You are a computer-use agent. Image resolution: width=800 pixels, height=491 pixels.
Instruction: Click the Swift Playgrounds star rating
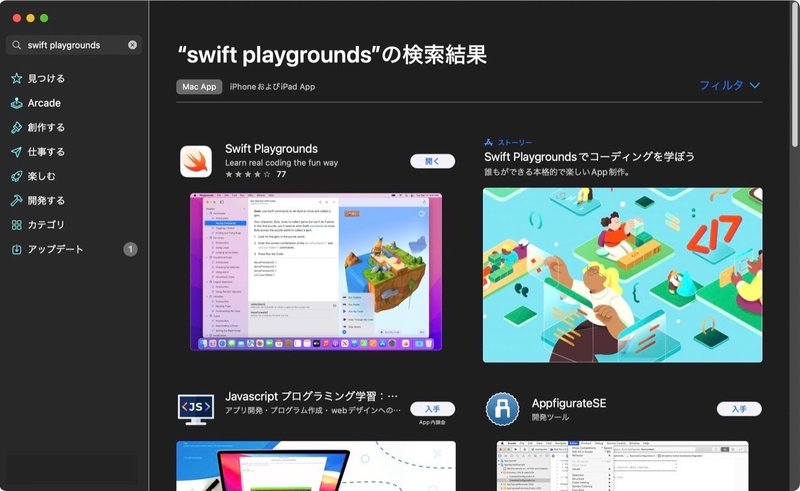pos(248,174)
